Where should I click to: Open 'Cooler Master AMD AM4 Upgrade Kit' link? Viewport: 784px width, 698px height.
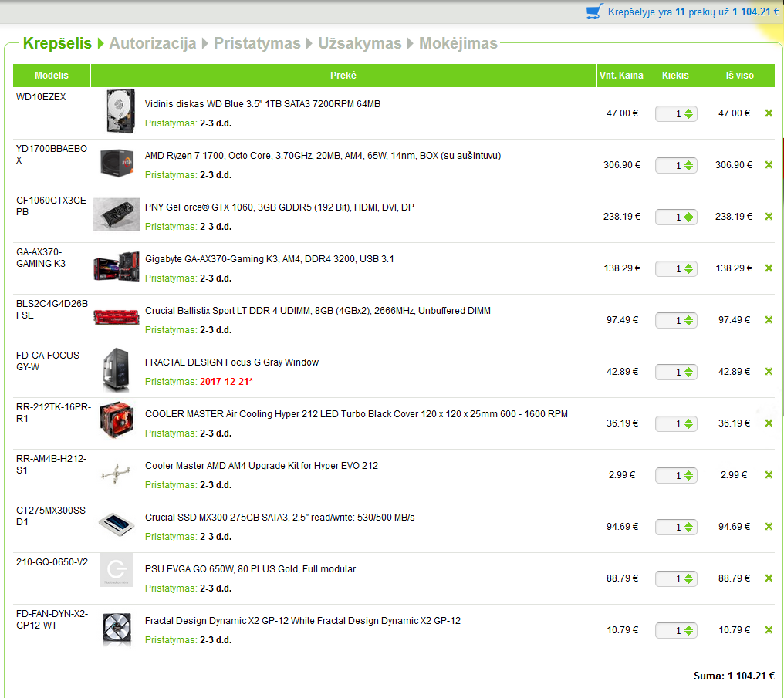262,466
